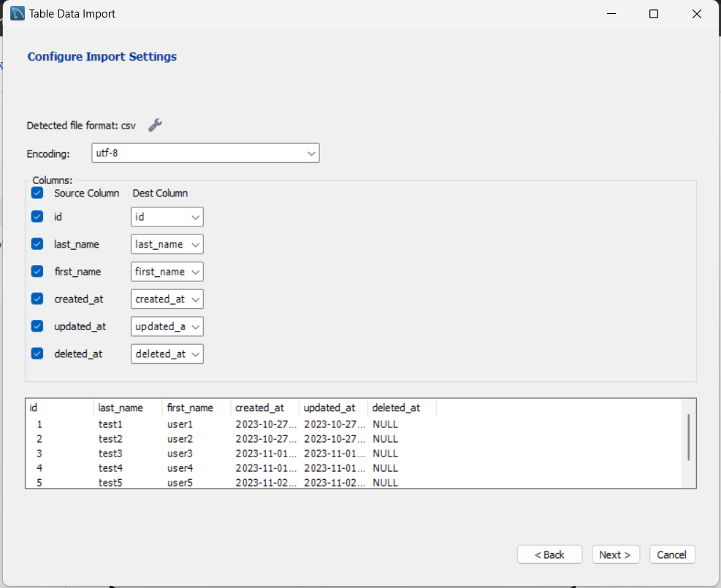This screenshot has height=588, width=721.
Task: Select the test3 row in preview table
Action: pos(110,454)
